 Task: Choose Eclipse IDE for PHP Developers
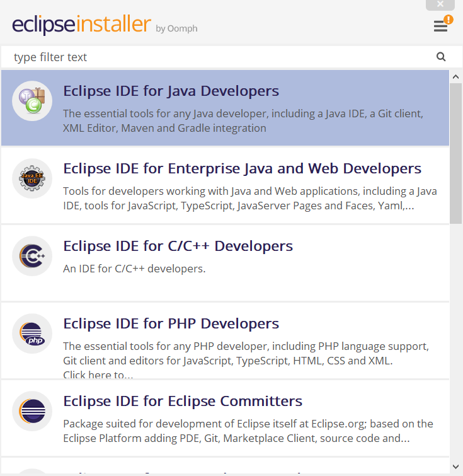[171, 323]
